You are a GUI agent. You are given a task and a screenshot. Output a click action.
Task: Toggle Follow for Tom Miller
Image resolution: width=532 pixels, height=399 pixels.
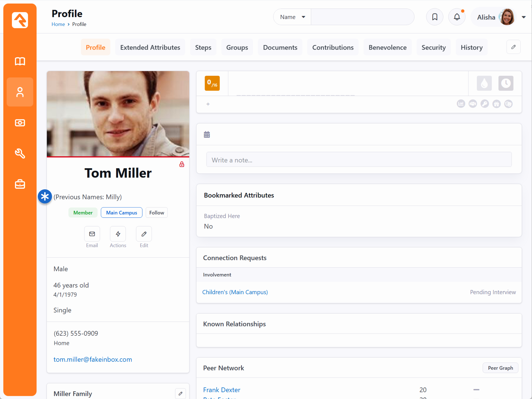click(x=156, y=213)
